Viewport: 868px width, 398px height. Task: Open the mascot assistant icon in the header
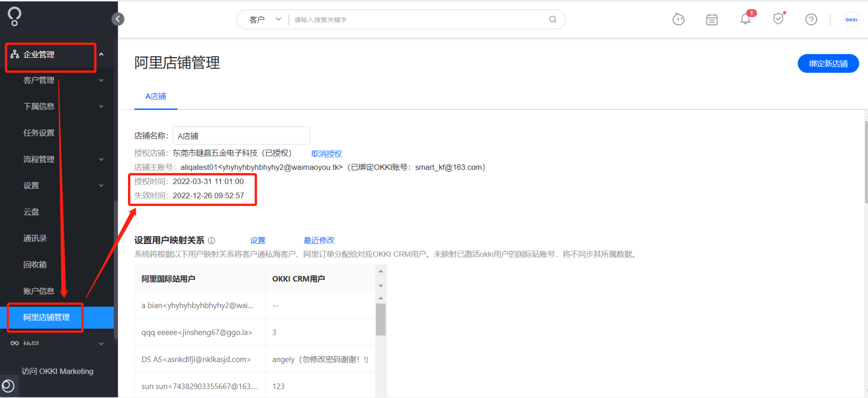tap(678, 19)
